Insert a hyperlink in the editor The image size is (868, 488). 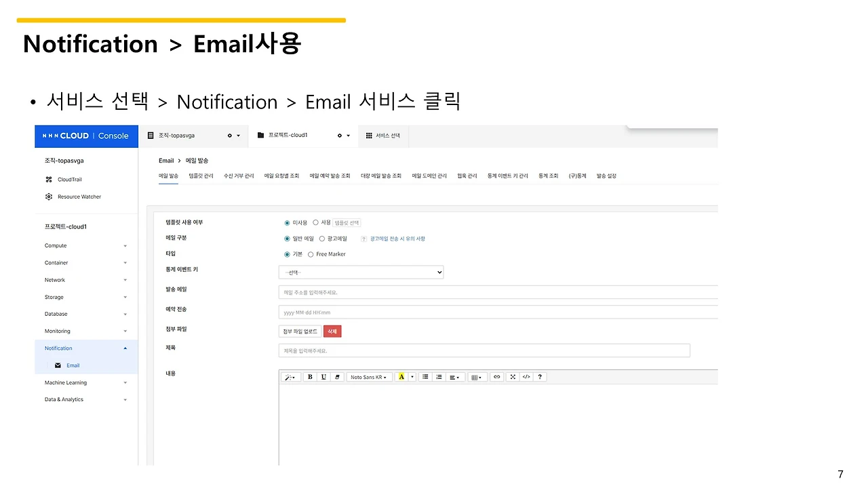coord(497,377)
